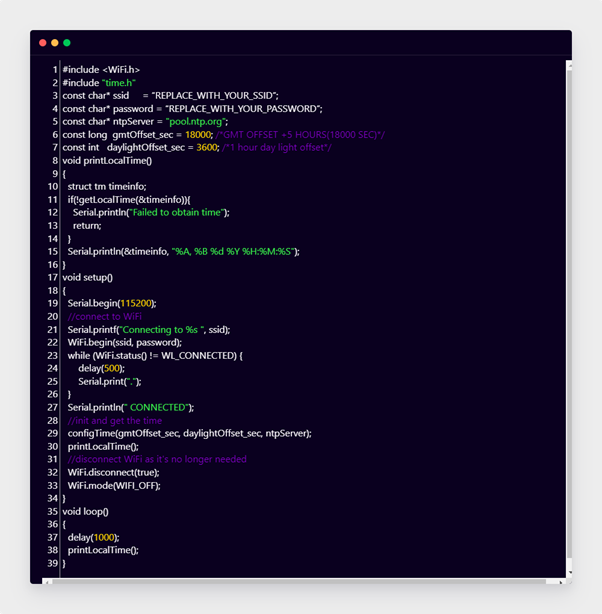Viewport: 602px width, 614px height.
Task: Click the Serial.begin(115200) statement
Action: coord(112,303)
